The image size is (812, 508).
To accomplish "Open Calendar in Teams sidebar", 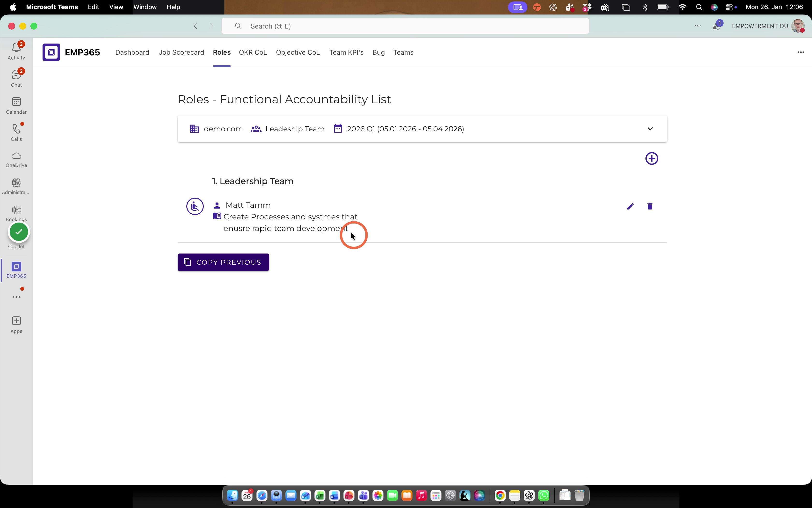I will tap(16, 105).
